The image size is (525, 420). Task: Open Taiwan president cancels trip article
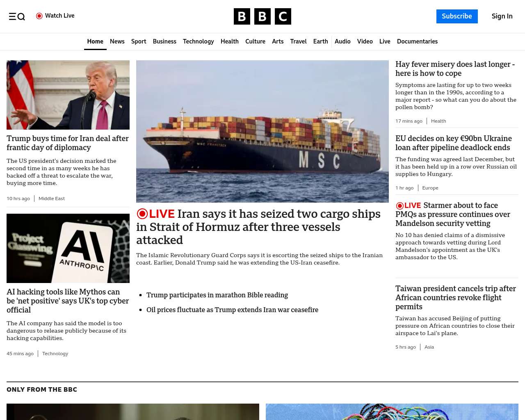(x=456, y=297)
